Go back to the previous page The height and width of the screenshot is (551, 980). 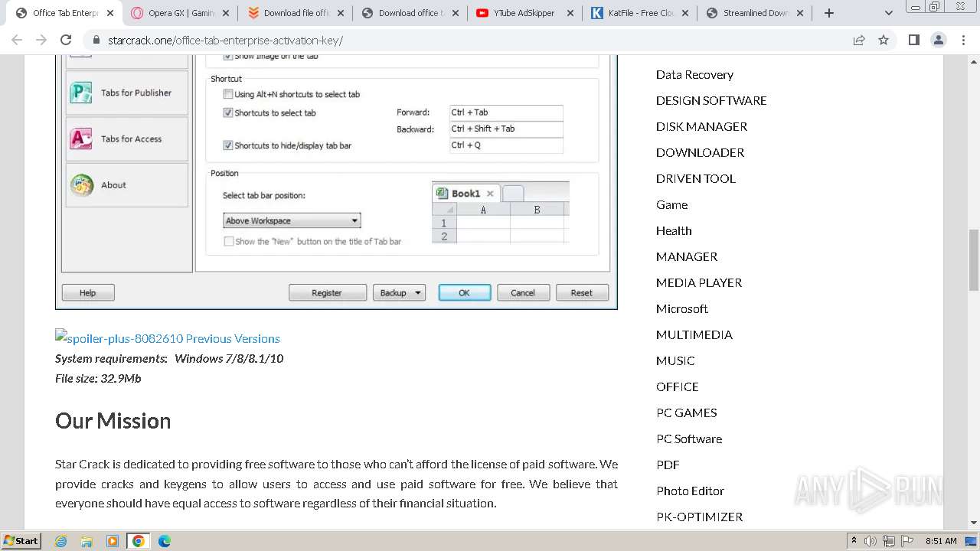pos(17,41)
